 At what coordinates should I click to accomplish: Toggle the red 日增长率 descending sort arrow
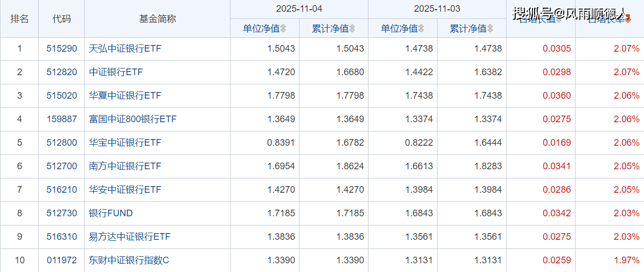click(628, 20)
